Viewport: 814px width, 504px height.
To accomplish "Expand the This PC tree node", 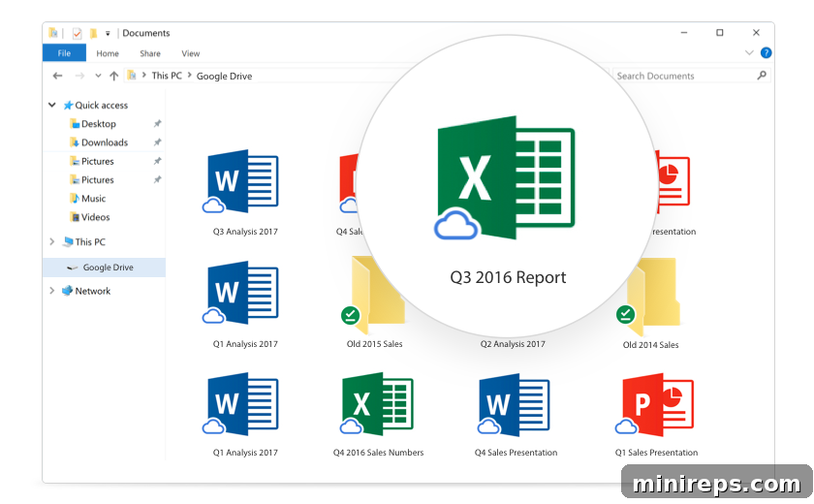I will tap(52, 241).
